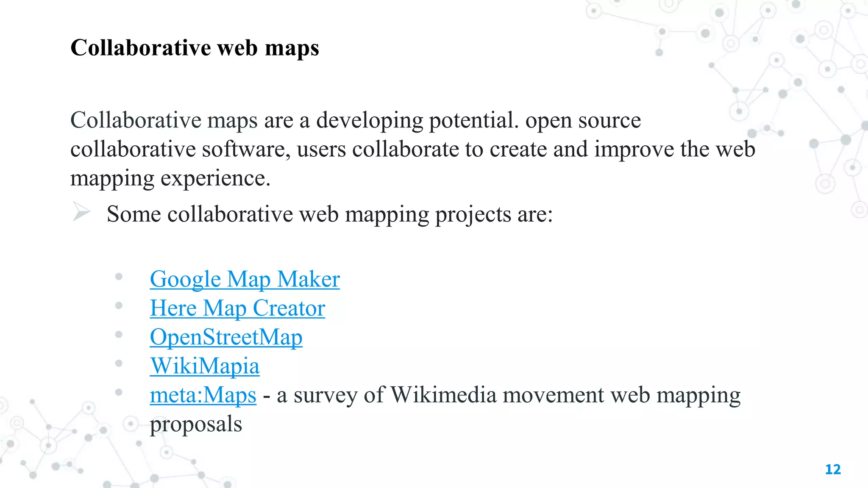The width and height of the screenshot is (868, 488).
Task: Visit the WikiMapia link
Action: pyautogui.click(x=205, y=366)
